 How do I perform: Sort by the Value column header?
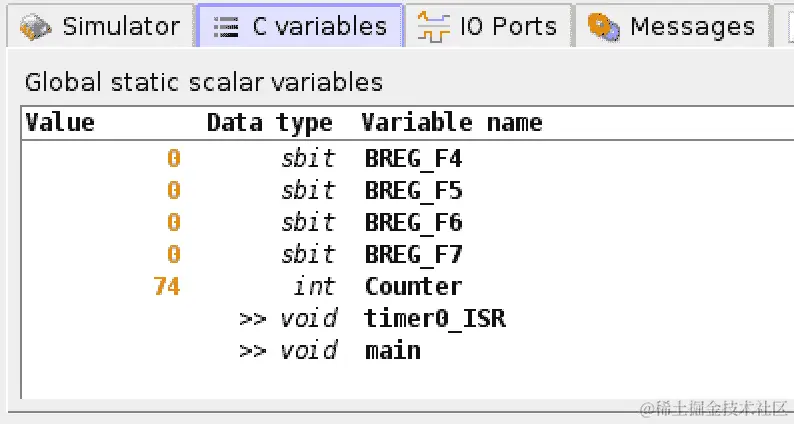(60, 123)
